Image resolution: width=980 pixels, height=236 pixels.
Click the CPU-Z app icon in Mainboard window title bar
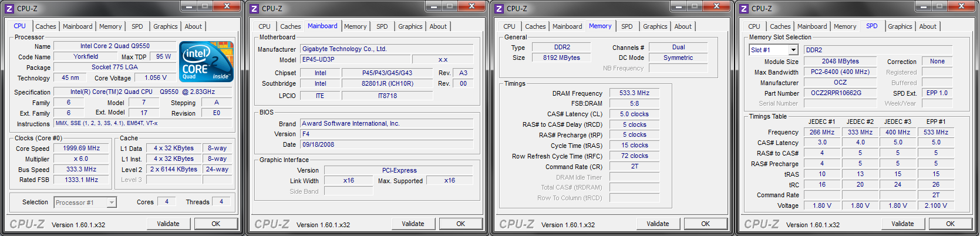point(254,8)
